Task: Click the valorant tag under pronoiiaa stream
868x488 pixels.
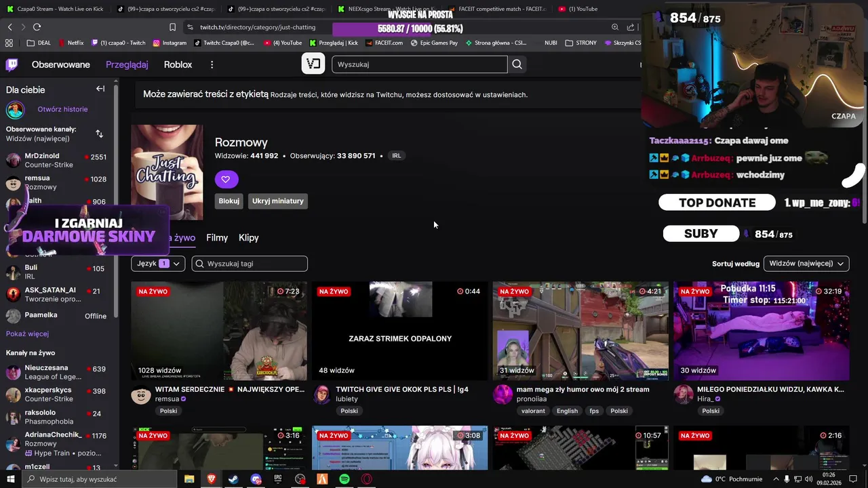Action: pos(533,411)
